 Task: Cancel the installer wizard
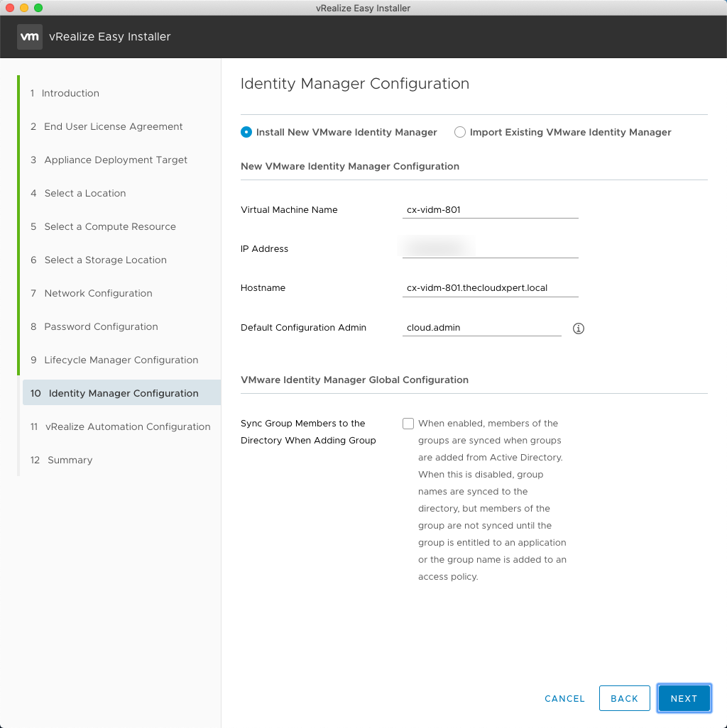[564, 698]
